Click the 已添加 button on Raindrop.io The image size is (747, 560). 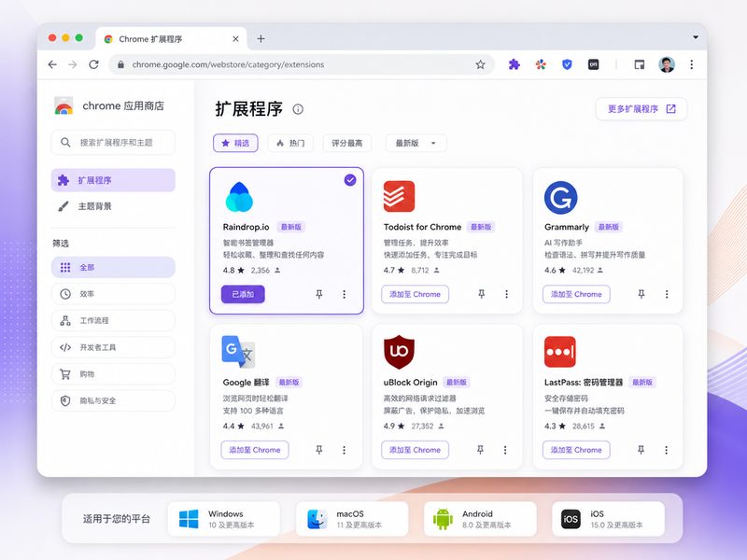pyautogui.click(x=243, y=294)
